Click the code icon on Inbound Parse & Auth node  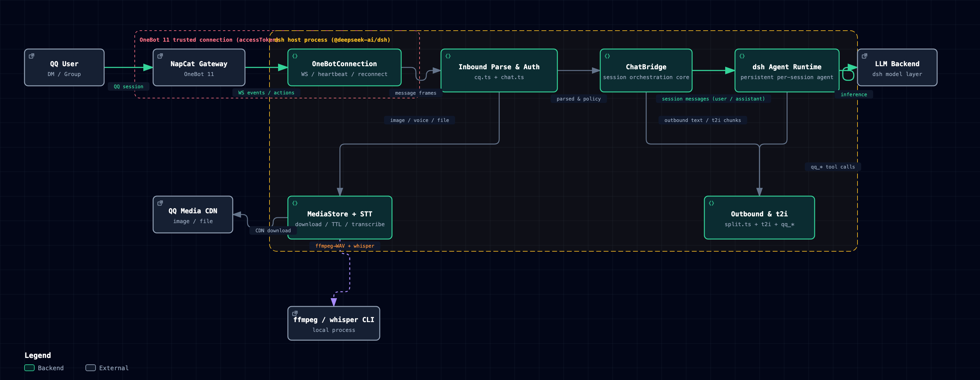pos(448,56)
